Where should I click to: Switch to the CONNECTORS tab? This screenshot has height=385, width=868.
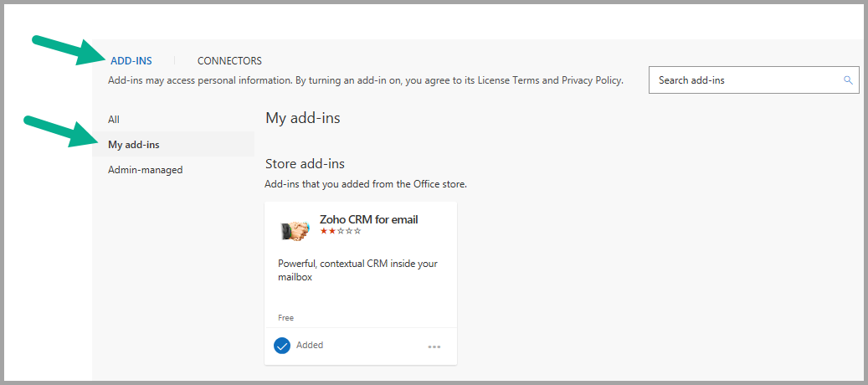point(229,61)
